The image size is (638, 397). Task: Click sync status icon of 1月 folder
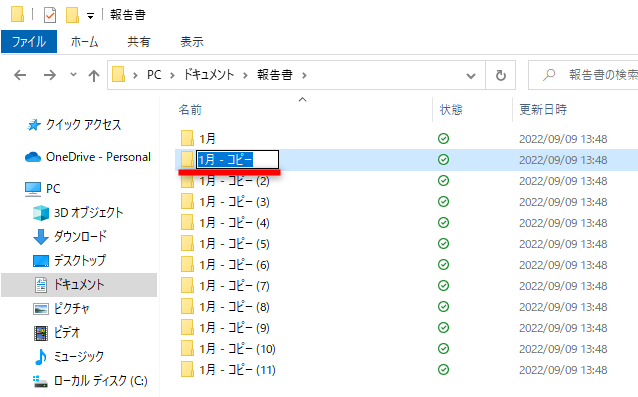point(444,139)
